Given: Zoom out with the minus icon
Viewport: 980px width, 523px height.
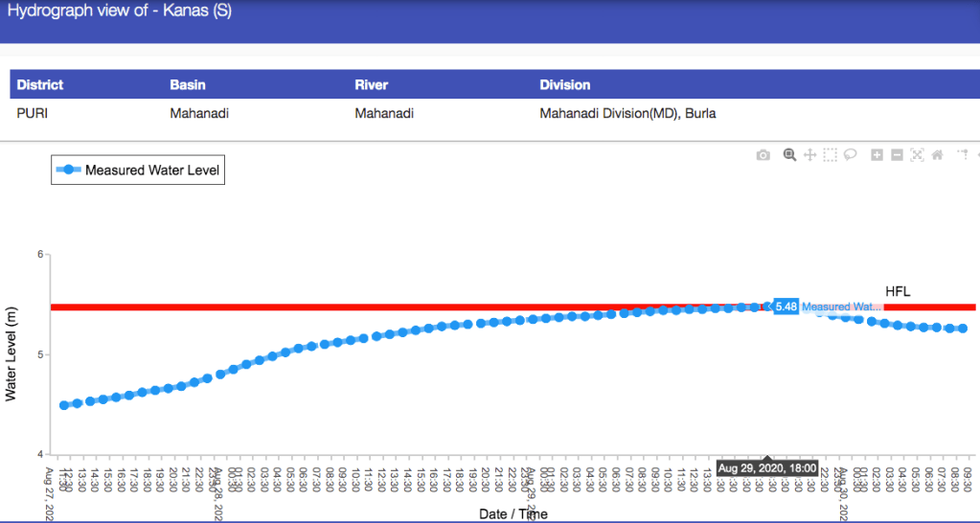Looking at the screenshot, I should (897, 155).
